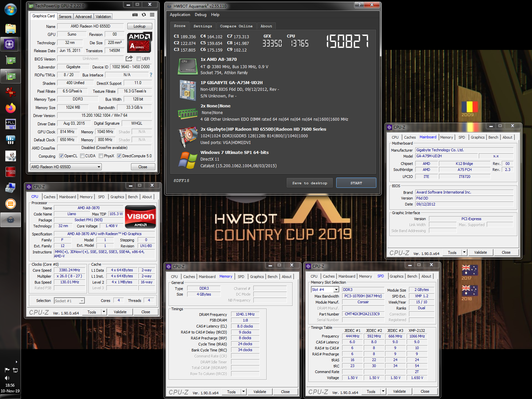The image size is (532, 399).
Task: Click the START benchmark button
Action: pyautogui.click(x=356, y=183)
